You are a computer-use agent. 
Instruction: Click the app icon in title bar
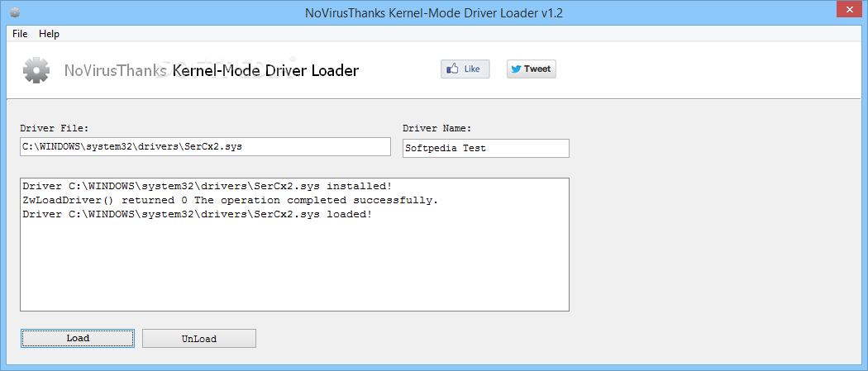[15, 12]
